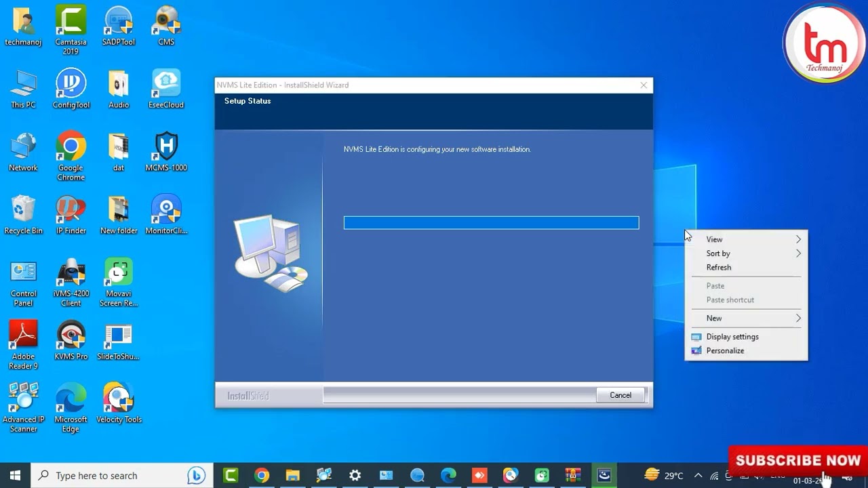868x488 pixels.
Task: Open WinRAR icon in the taskbar
Action: [x=573, y=475]
